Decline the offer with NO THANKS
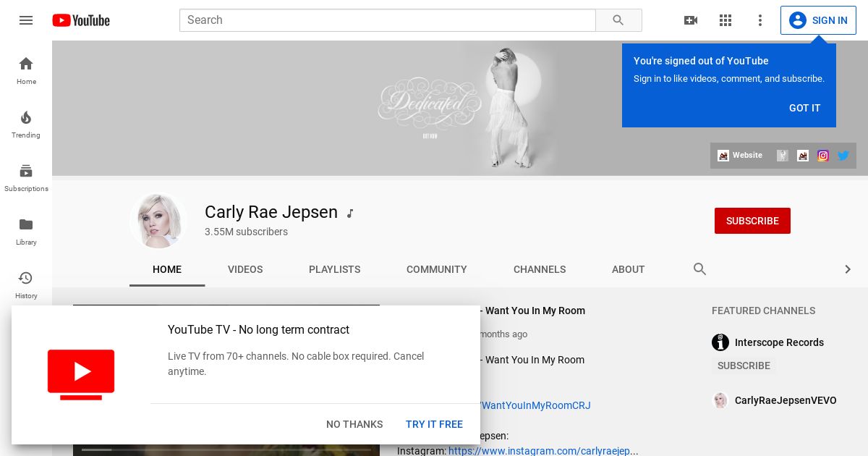This screenshot has width=868, height=456. pos(354,424)
